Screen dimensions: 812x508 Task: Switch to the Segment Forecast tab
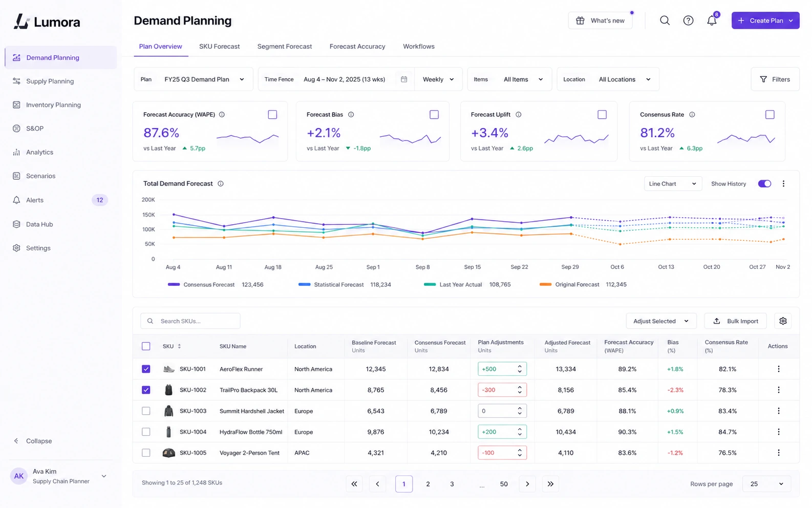pyautogui.click(x=285, y=47)
